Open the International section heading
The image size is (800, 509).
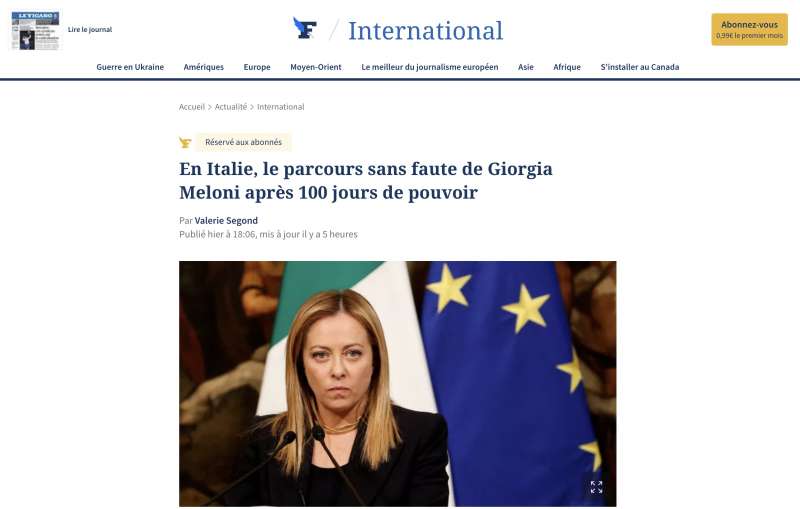pos(426,31)
